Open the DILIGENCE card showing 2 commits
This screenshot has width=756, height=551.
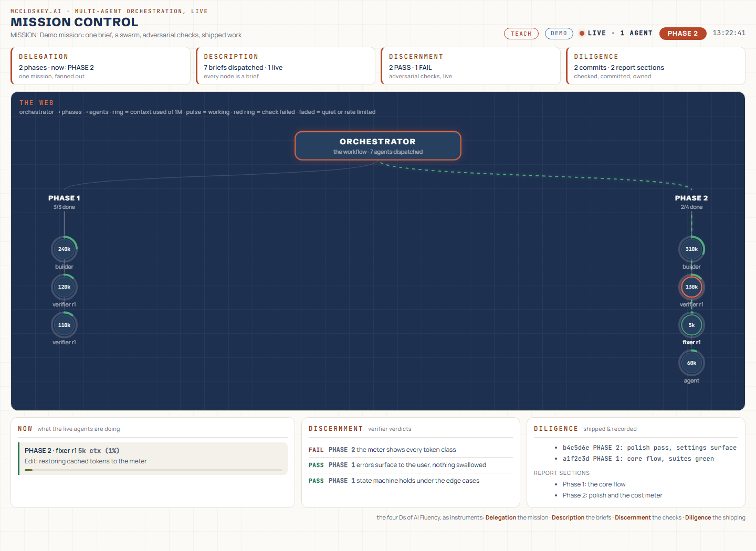[656, 66]
